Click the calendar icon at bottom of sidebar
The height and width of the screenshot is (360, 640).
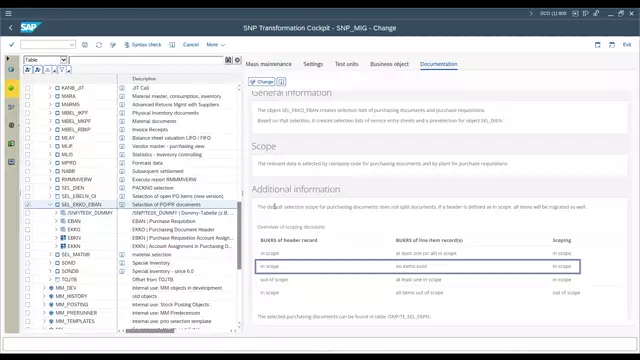tap(11, 162)
